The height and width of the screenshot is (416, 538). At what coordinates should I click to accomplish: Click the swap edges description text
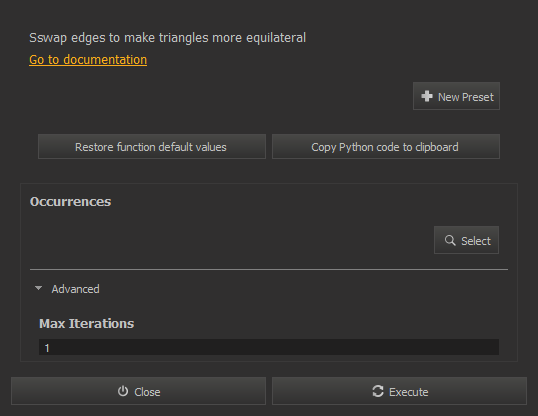[x=167, y=38]
